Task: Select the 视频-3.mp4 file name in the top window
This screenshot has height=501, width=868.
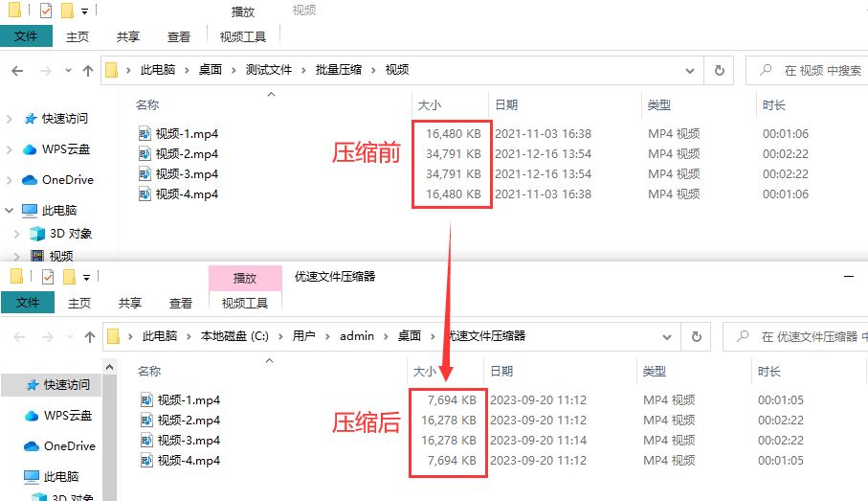Action: 187,174
